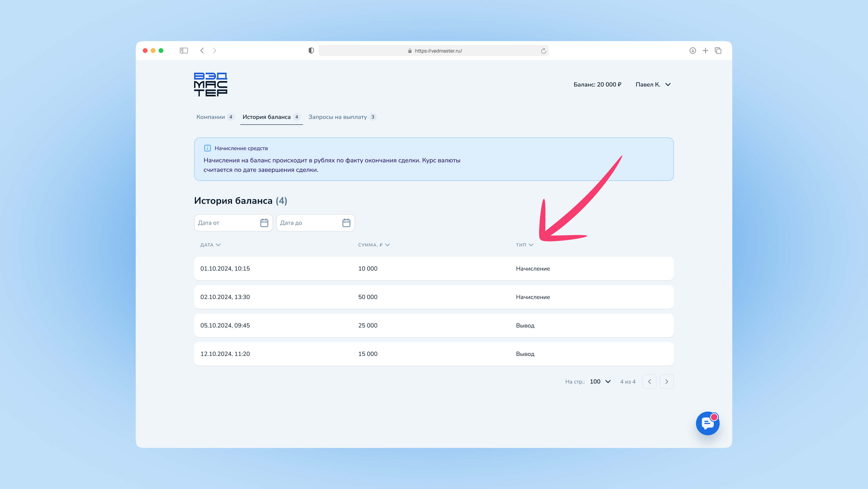This screenshot has height=489, width=868.
Task: Open the support chat bubble icon
Action: [x=707, y=423]
